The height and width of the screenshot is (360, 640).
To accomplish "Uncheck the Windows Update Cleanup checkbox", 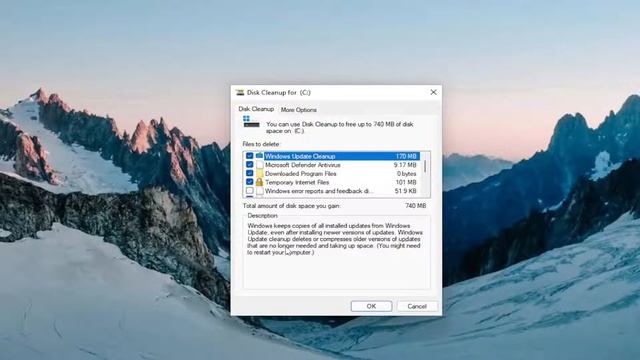I will pos(249,156).
